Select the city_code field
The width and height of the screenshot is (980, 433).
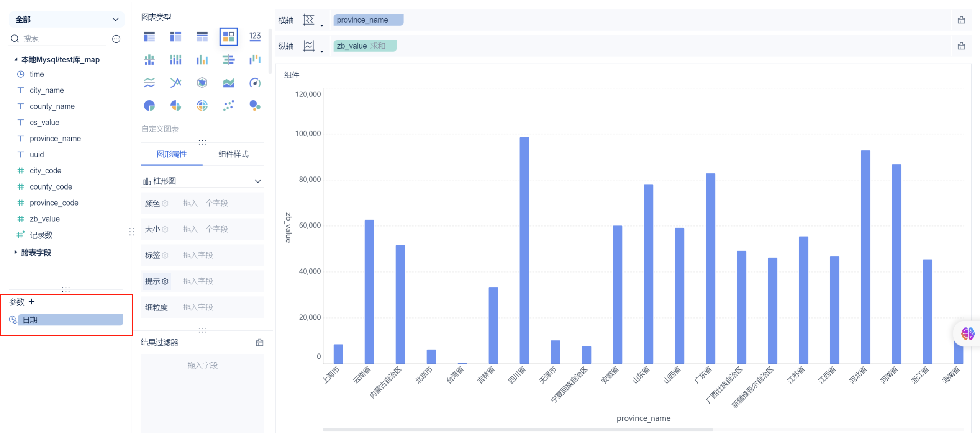point(46,171)
